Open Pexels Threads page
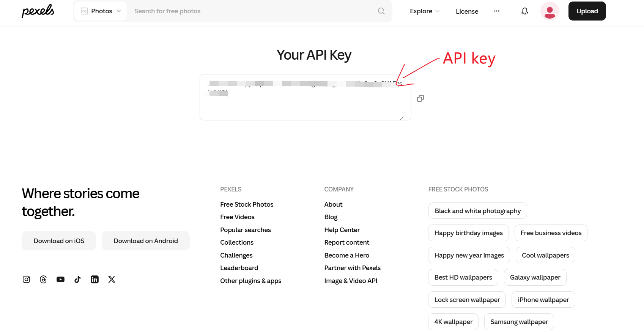 (x=43, y=280)
